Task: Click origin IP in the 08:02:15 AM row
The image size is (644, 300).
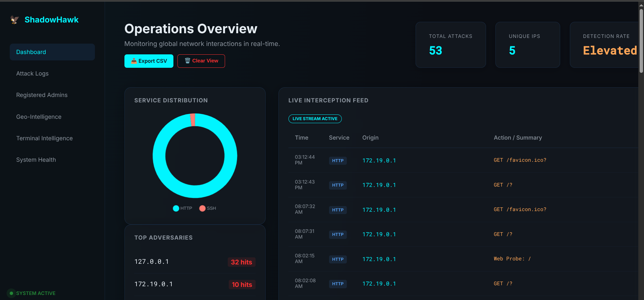Action: click(x=379, y=259)
